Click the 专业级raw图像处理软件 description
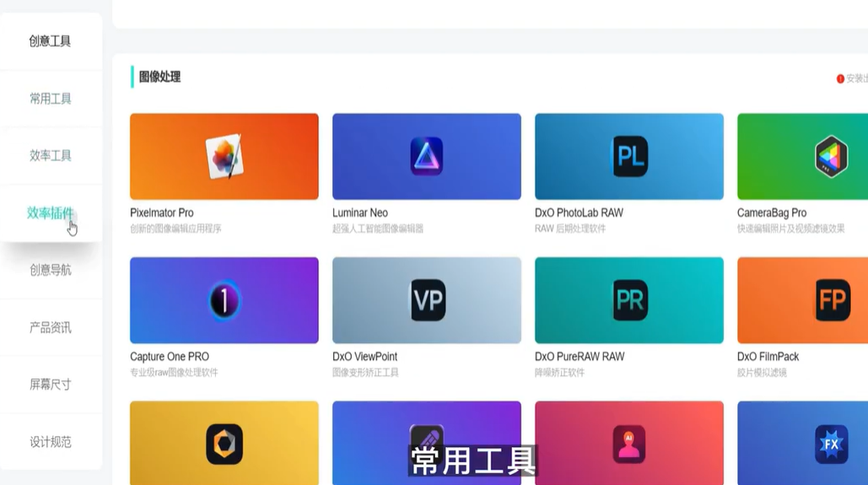The image size is (868, 485). point(174,373)
